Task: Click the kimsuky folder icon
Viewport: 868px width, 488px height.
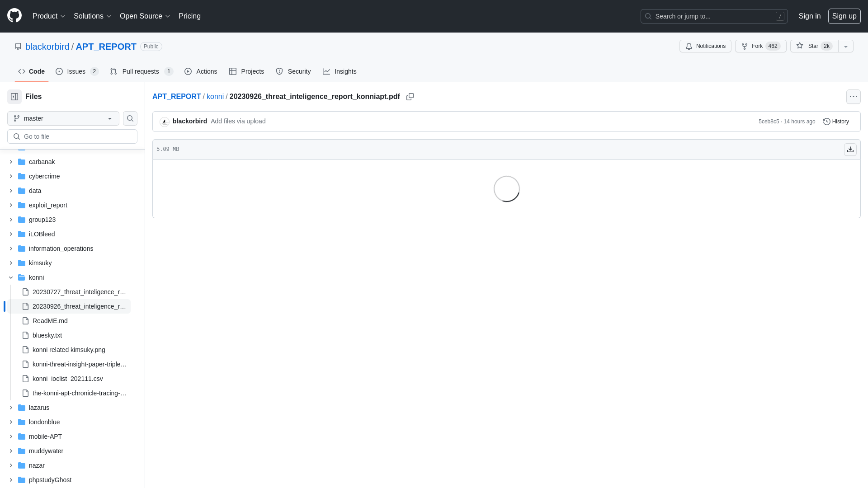Action: (22, 263)
